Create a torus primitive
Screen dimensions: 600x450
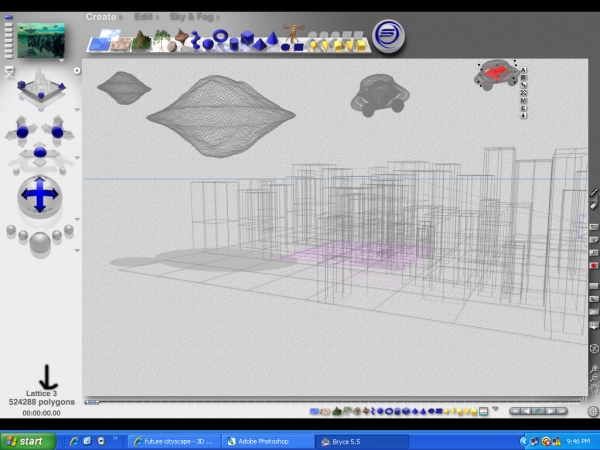(x=220, y=36)
